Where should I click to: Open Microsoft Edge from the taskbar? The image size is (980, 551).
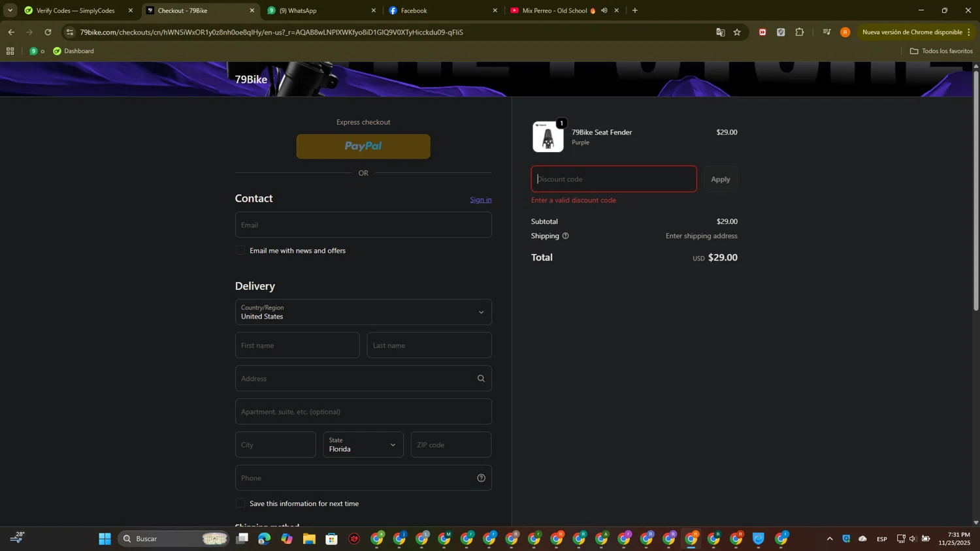[264, 539]
